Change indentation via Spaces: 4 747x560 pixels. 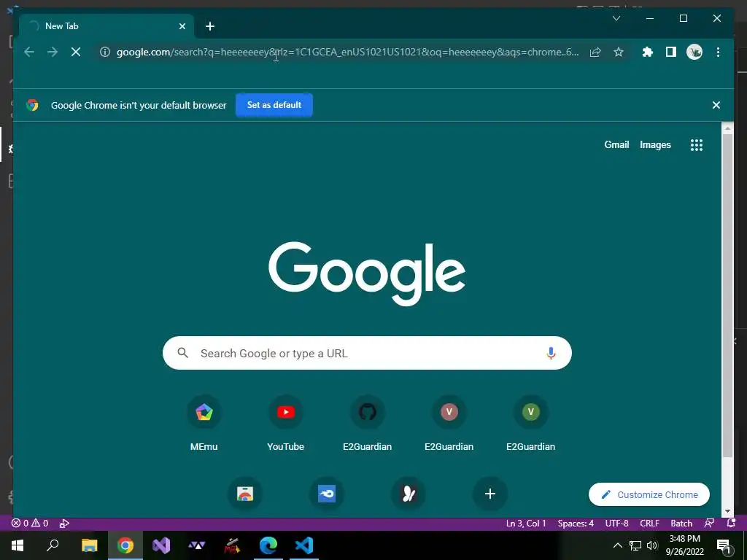click(576, 524)
